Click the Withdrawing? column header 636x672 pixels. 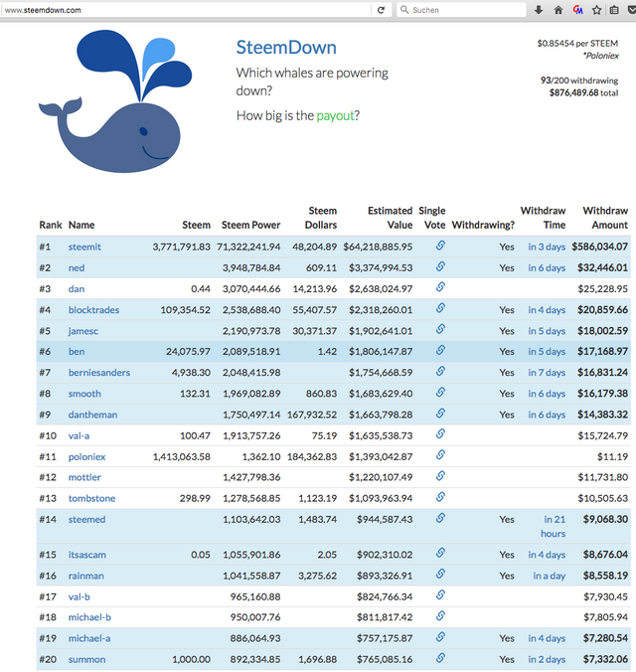coord(483,225)
